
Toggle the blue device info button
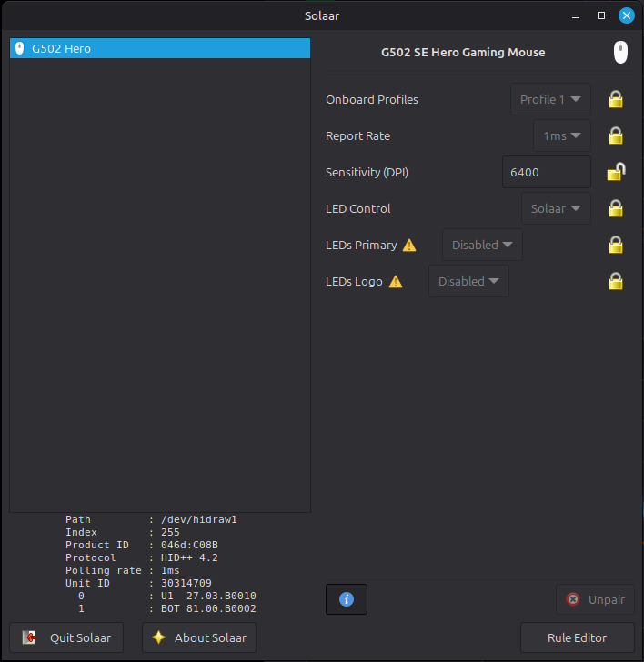point(346,599)
